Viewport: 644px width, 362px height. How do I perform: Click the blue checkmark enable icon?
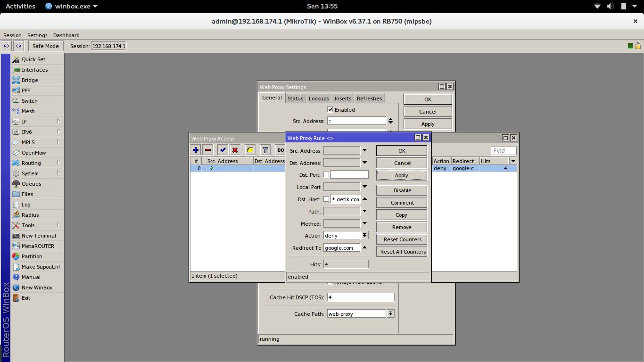coord(223,150)
